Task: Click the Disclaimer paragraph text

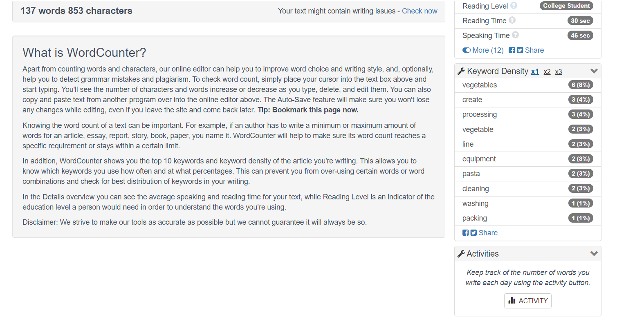Action: [x=195, y=222]
